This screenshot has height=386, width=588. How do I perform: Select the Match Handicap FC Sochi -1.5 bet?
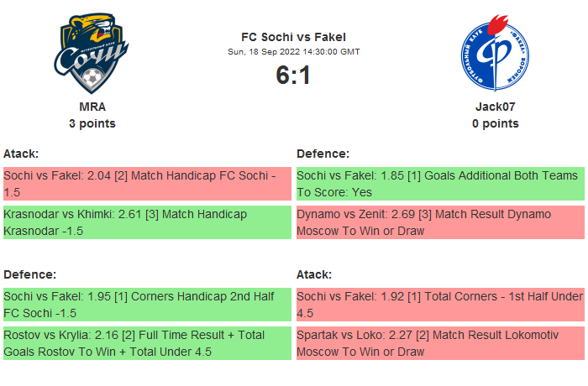147,184
